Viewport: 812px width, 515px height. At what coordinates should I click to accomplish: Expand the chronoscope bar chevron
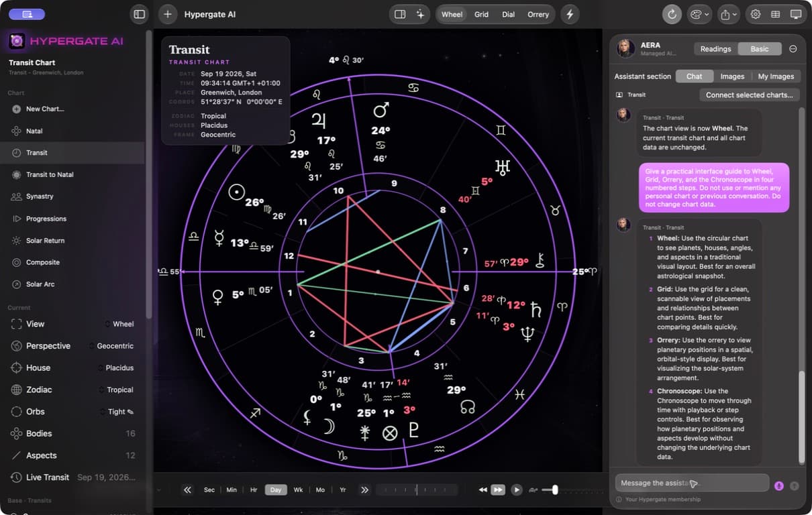(x=159, y=490)
